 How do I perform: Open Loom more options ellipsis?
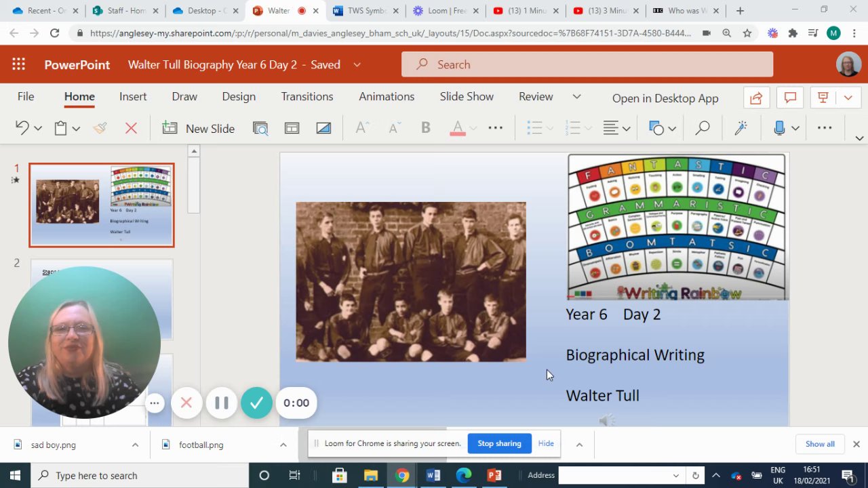pos(155,403)
